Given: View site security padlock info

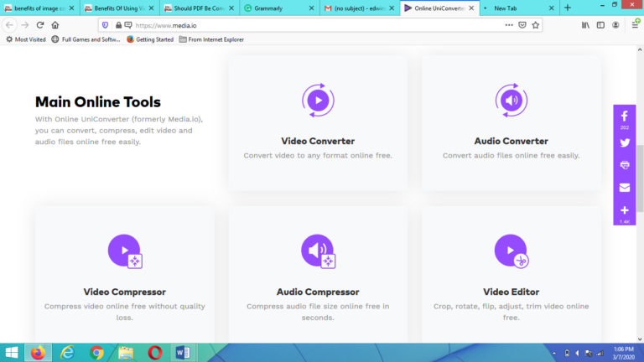Looking at the screenshot, I should pos(118,25).
